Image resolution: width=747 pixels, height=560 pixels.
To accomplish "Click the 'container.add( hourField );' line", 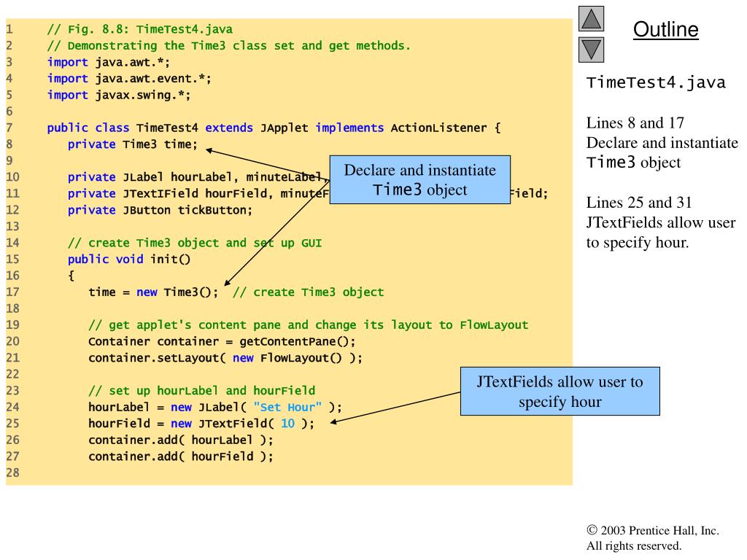I will (x=181, y=456).
